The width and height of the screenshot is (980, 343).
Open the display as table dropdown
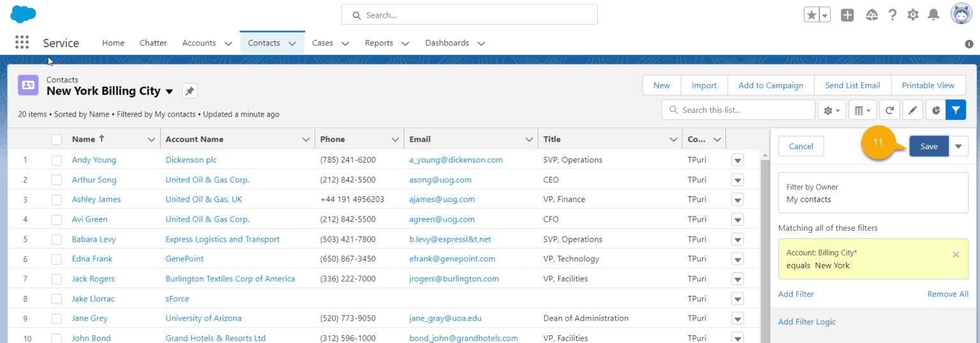click(863, 110)
